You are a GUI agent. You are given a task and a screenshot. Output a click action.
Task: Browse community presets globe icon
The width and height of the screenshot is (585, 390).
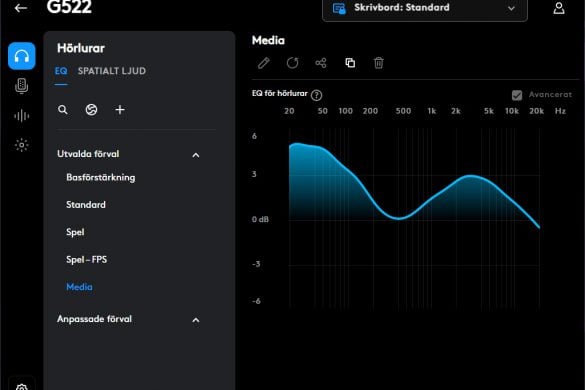point(91,110)
